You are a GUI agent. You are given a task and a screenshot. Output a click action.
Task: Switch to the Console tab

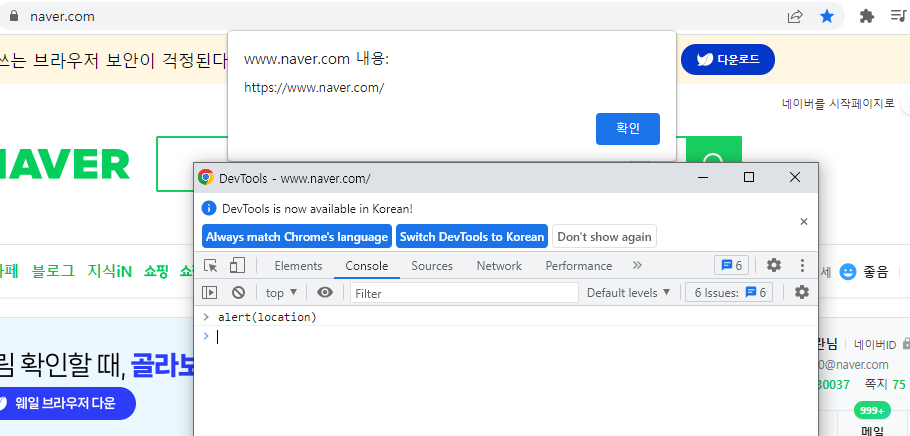coord(367,266)
